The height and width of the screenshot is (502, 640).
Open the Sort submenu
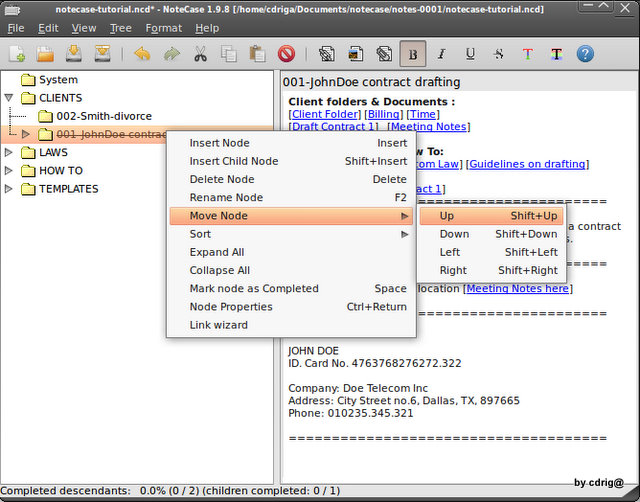[x=291, y=234]
